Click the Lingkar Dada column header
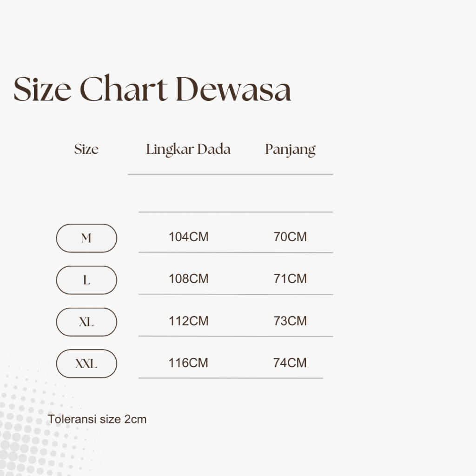The height and width of the screenshot is (476, 476). 188,149
